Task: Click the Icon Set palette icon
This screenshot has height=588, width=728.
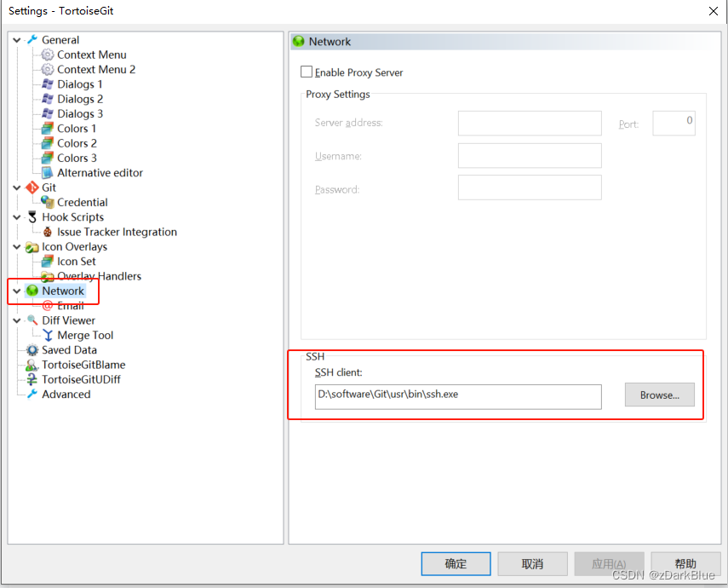Action: click(48, 262)
